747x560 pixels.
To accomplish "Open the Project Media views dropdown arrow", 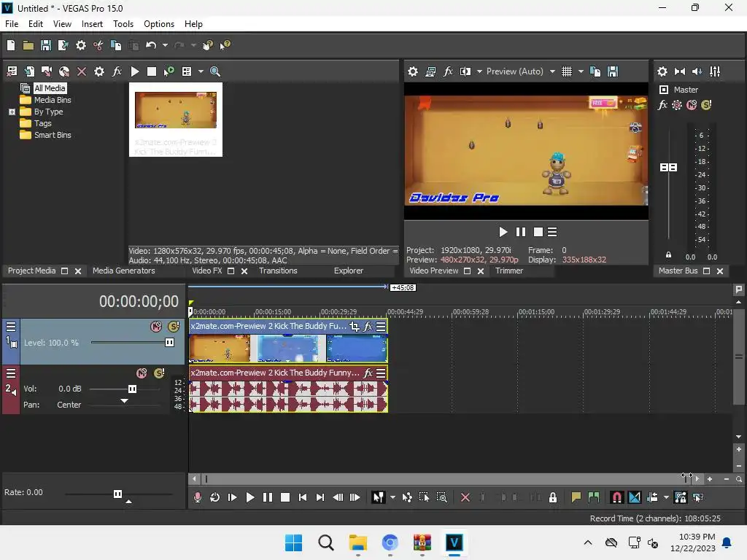I will 201,71.
